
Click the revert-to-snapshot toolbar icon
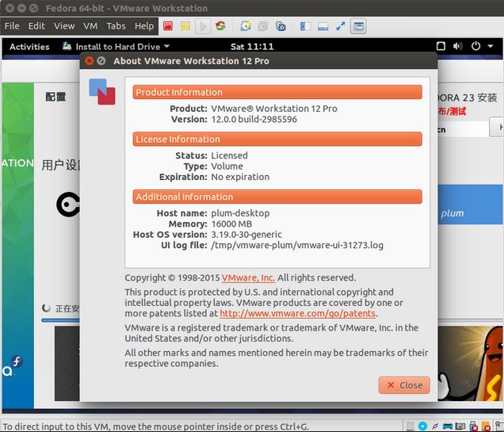pyautogui.click(x=262, y=26)
